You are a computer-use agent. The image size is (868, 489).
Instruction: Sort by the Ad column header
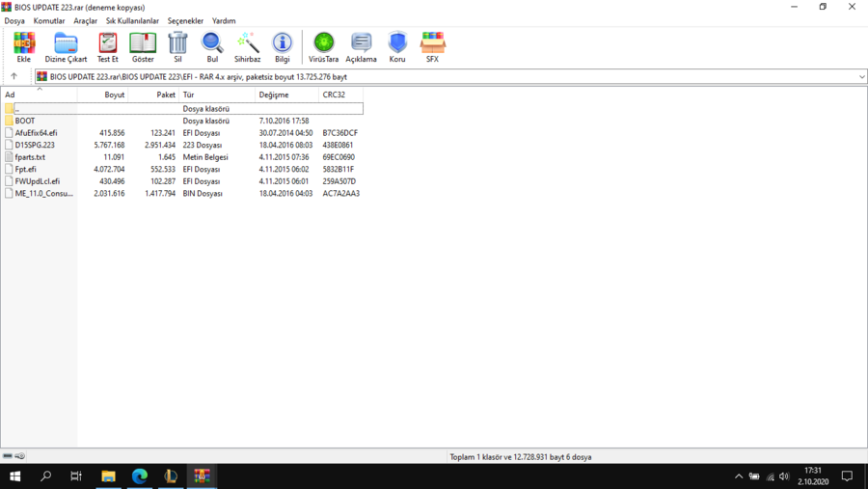(39, 95)
